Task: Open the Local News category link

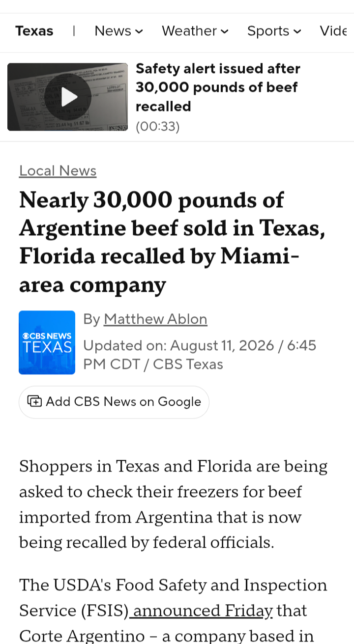Action: (58, 170)
